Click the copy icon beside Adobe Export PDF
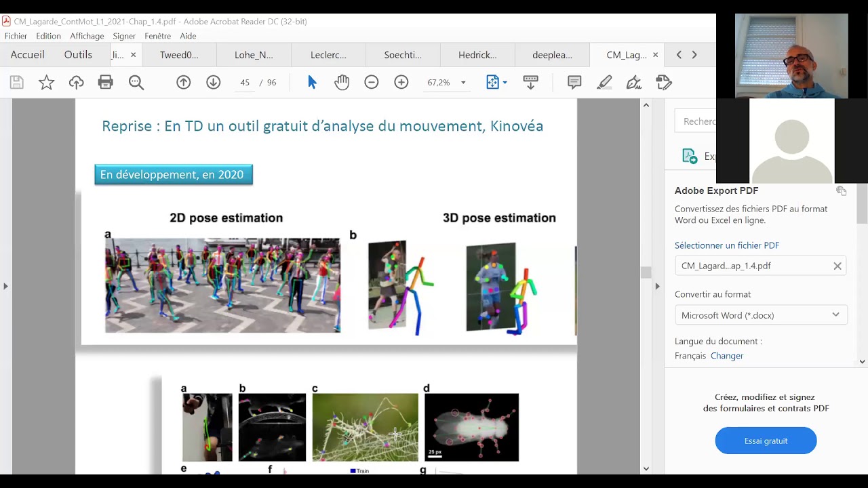 (842, 191)
